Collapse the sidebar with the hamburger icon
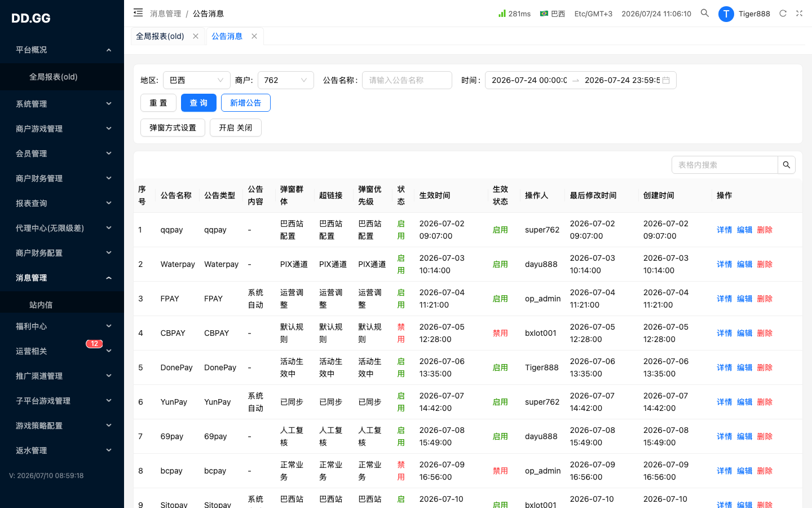The image size is (812, 508). (138, 12)
